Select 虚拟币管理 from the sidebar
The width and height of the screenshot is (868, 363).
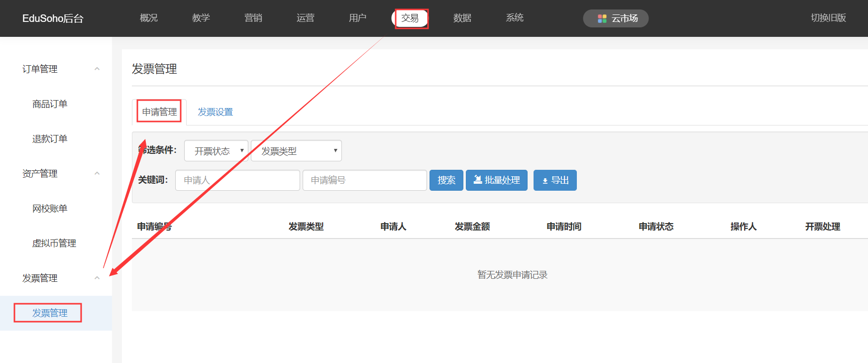[x=54, y=243]
